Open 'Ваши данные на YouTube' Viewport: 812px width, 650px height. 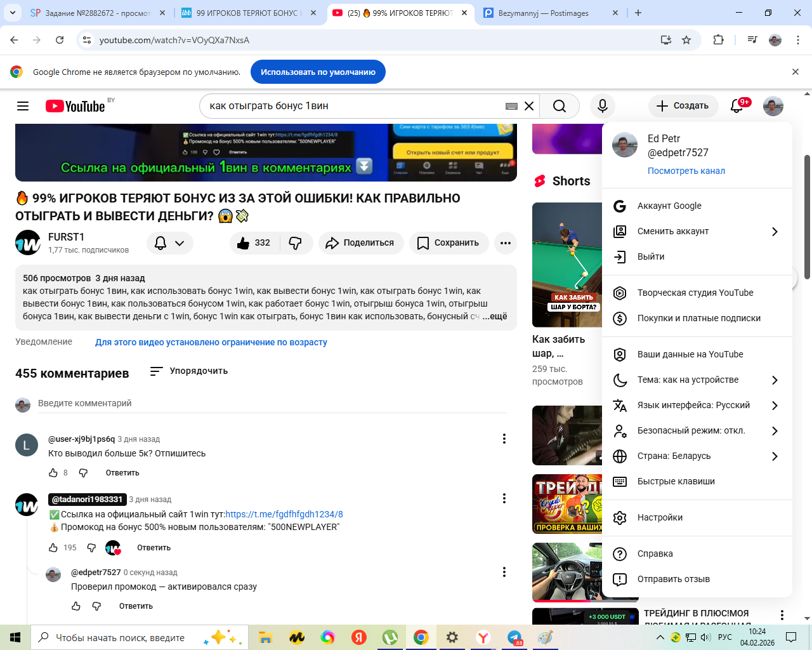(697, 354)
